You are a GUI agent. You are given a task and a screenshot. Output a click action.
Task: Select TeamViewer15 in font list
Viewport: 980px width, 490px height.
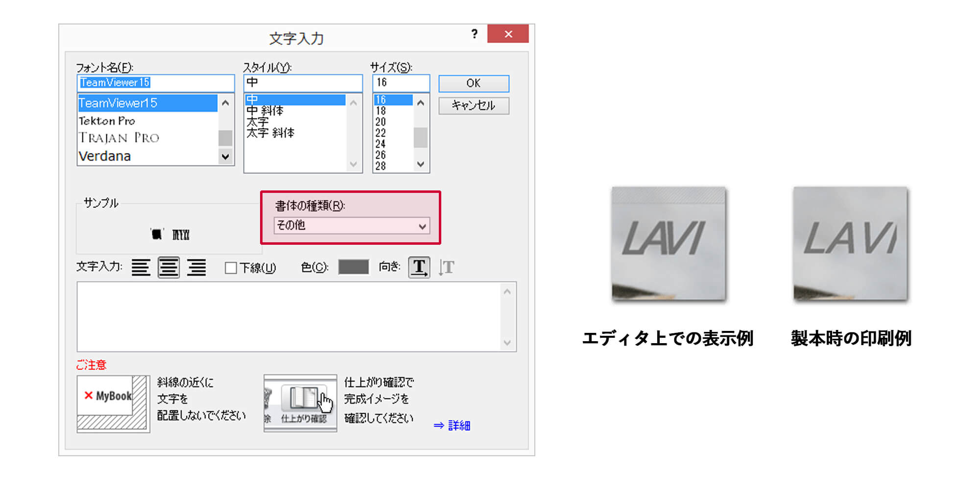pos(147,103)
